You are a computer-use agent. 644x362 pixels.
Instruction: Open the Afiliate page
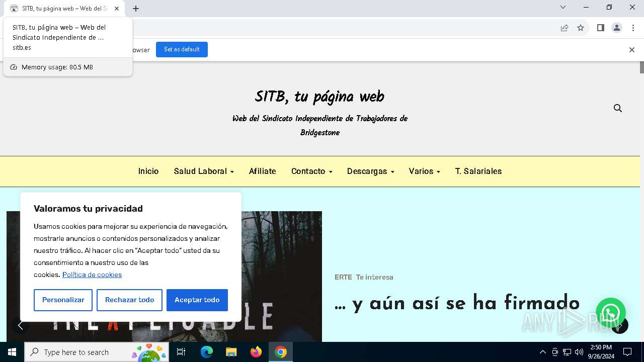[263, 171]
